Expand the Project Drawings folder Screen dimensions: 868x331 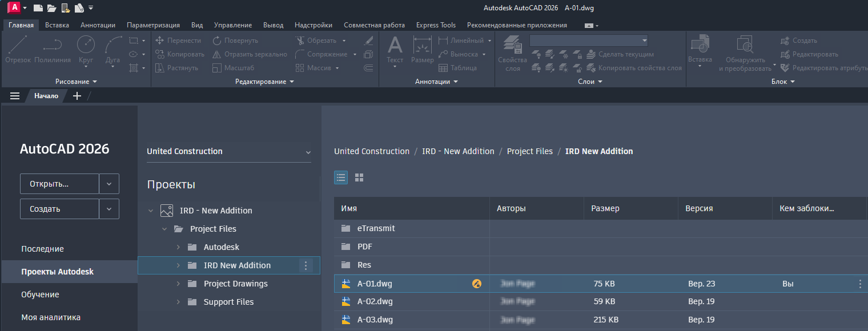178,284
